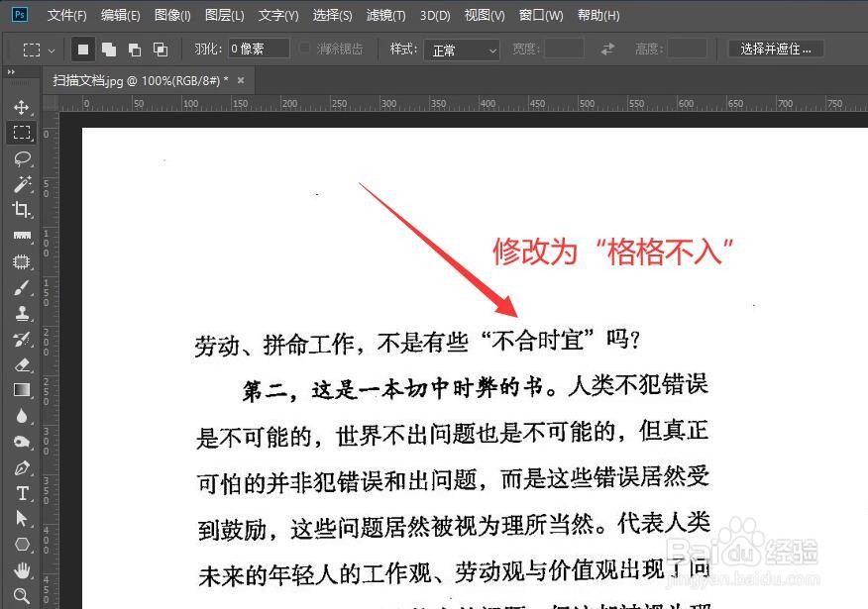This screenshot has height=609, width=868.
Task: Open the 文件(F) menu
Action: click(x=66, y=16)
